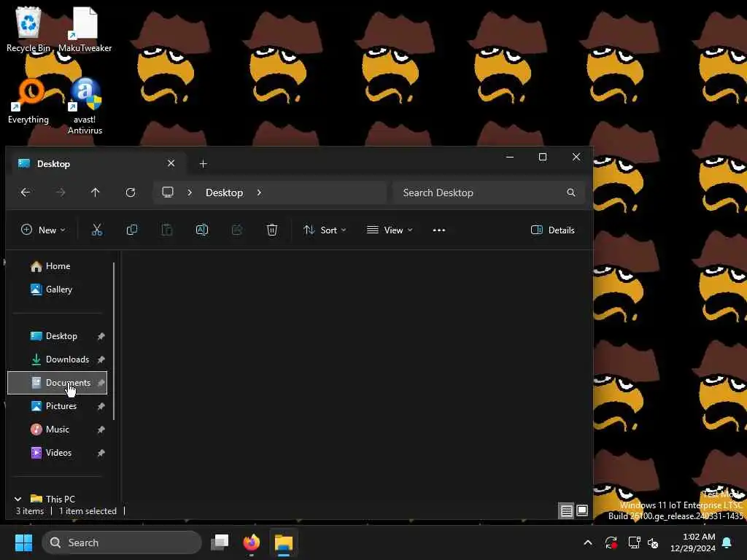Click the Rename icon in toolbar
The image size is (747, 560).
pos(202,230)
